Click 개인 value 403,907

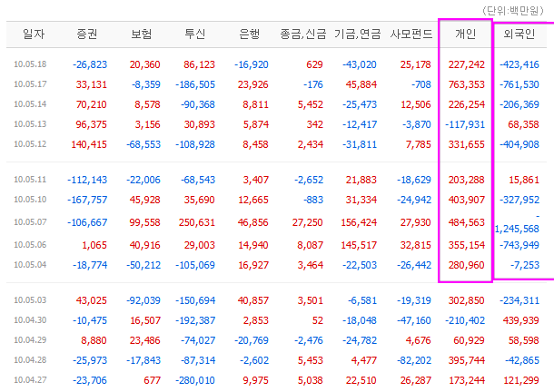[467, 200]
